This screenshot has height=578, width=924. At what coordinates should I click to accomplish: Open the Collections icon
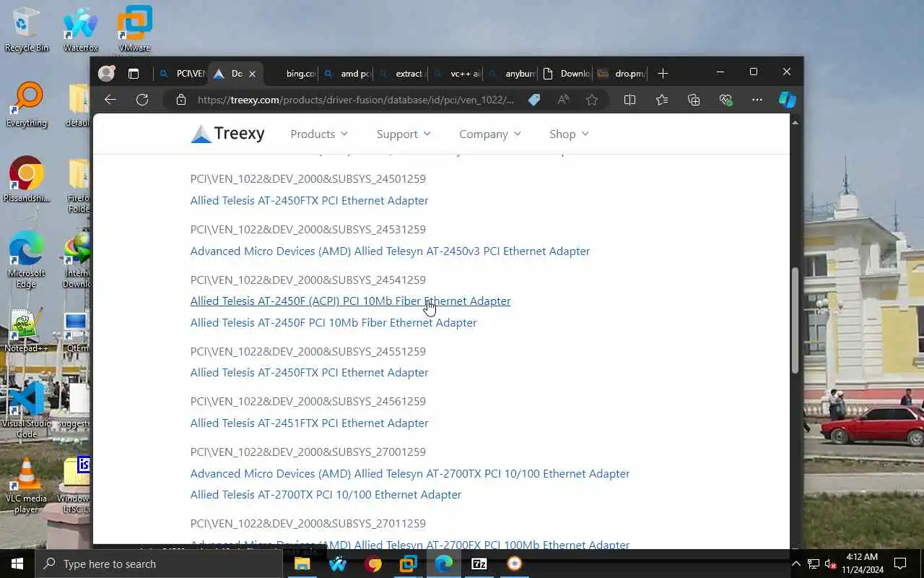click(694, 100)
